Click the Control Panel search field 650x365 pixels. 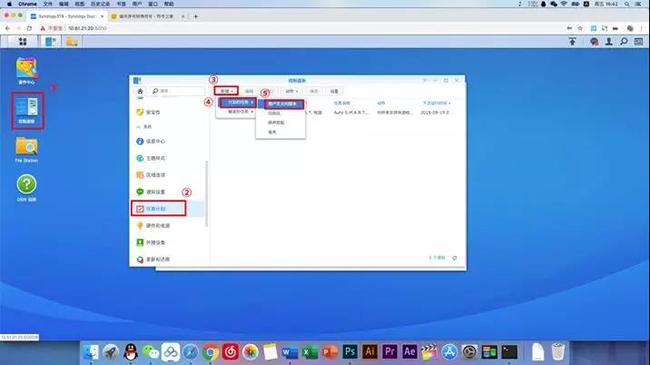177,91
